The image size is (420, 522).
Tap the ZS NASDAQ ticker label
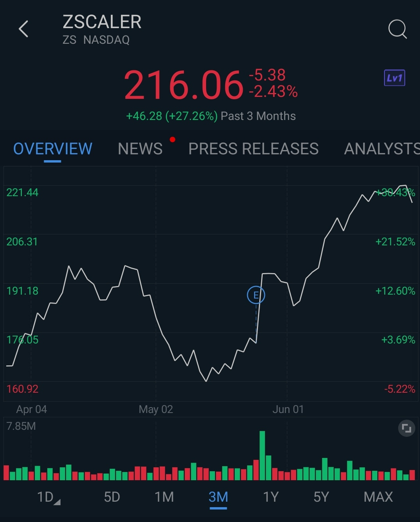coord(96,40)
